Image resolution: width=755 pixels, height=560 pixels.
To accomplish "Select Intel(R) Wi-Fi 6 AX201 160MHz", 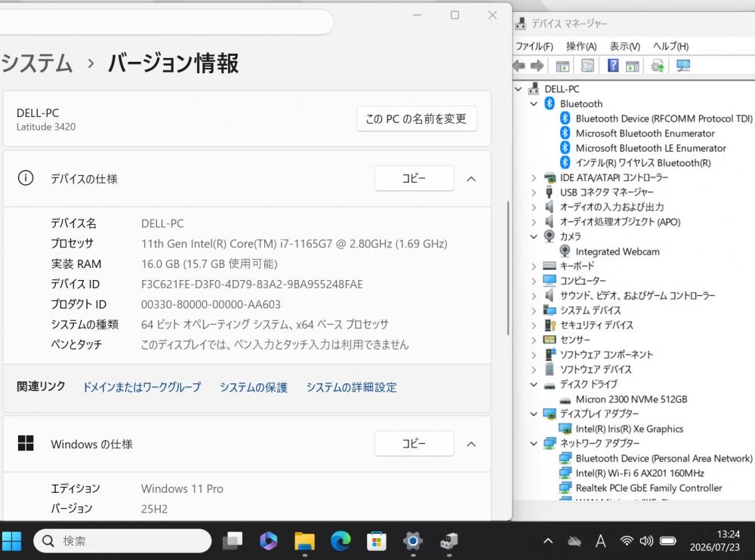I will [x=640, y=473].
